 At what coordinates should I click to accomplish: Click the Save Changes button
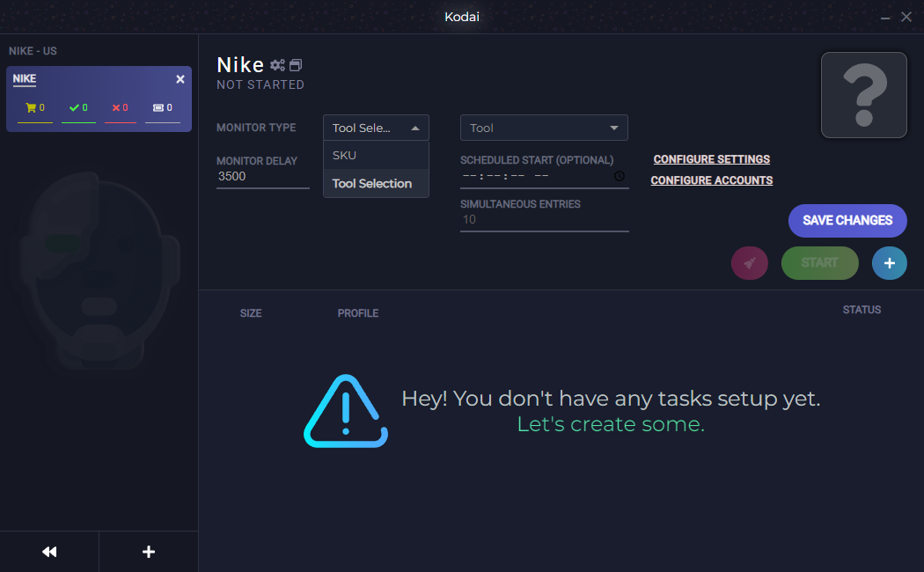[847, 220]
